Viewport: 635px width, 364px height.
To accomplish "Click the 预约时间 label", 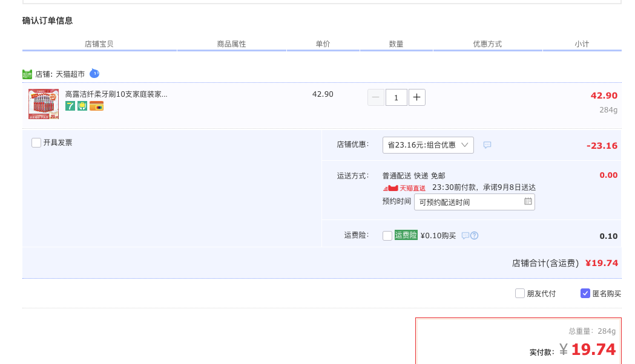I will pyautogui.click(x=396, y=201).
